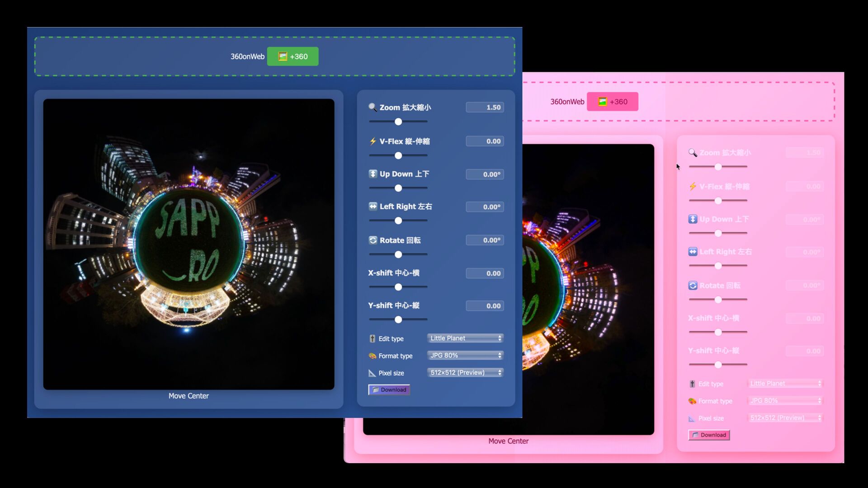The height and width of the screenshot is (488, 868).
Task: Click the Y-shift value field in blue window
Action: [x=485, y=306]
